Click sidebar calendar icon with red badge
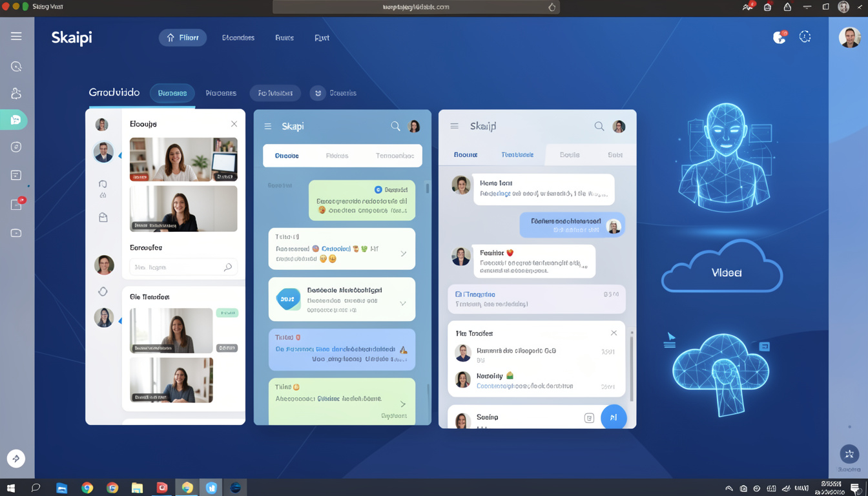 (x=17, y=205)
